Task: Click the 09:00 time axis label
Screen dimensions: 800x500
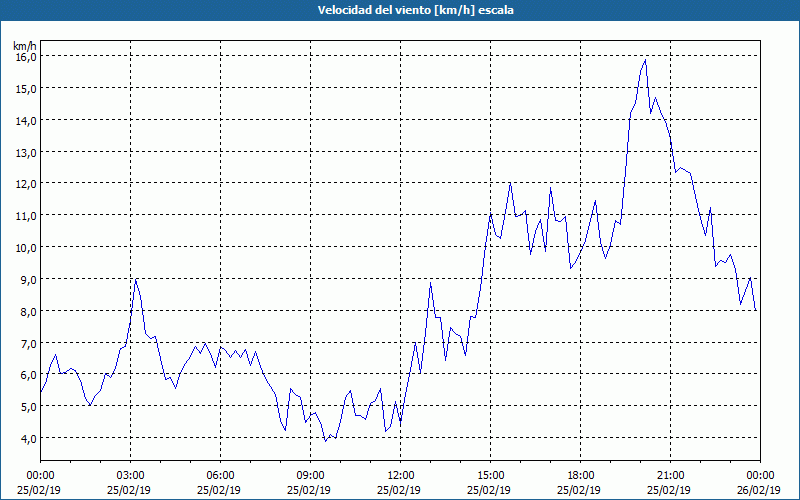Action: 311,476
